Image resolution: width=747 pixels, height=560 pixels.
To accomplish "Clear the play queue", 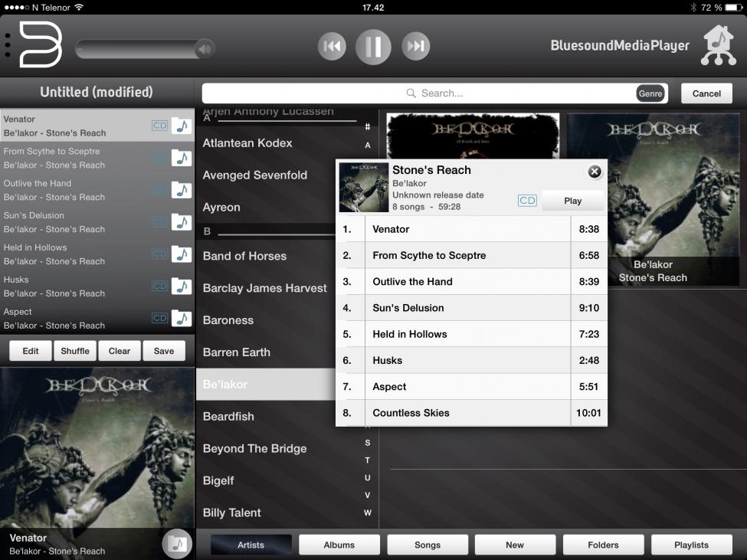I will [119, 351].
